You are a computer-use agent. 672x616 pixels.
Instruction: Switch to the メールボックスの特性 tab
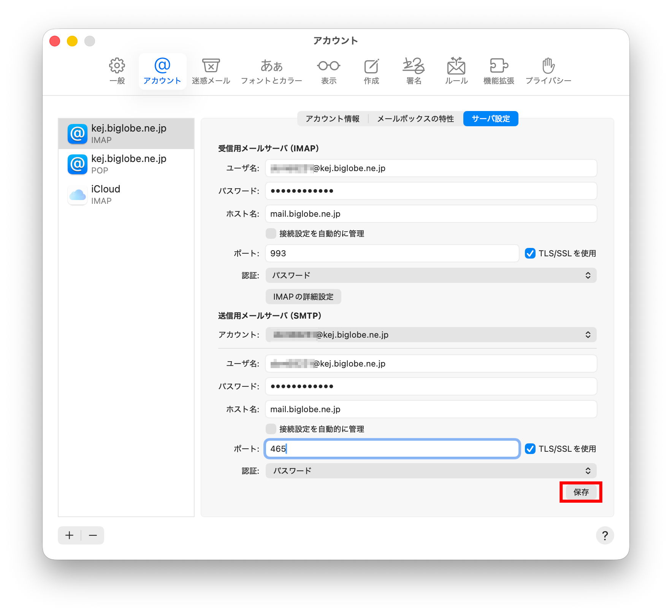tap(415, 119)
